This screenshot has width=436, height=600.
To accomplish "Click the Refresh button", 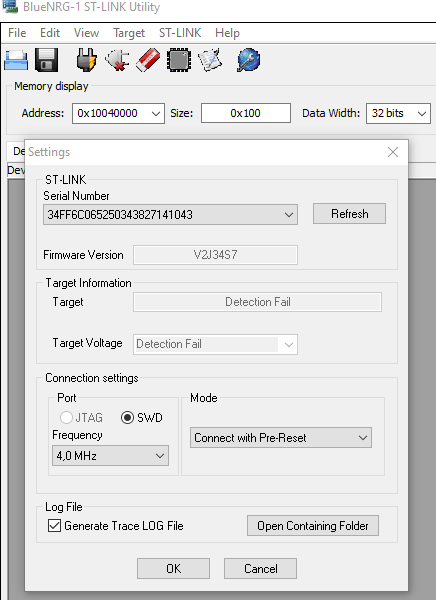I will tap(349, 214).
